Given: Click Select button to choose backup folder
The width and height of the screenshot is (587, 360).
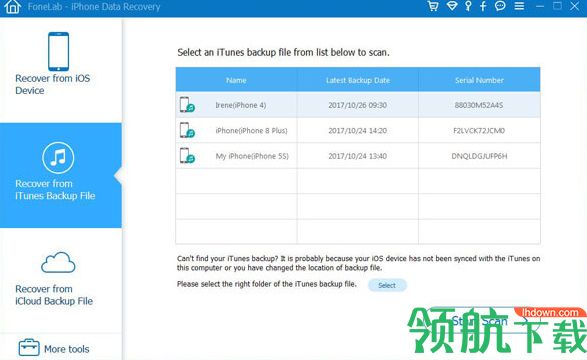Looking at the screenshot, I should click(387, 285).
